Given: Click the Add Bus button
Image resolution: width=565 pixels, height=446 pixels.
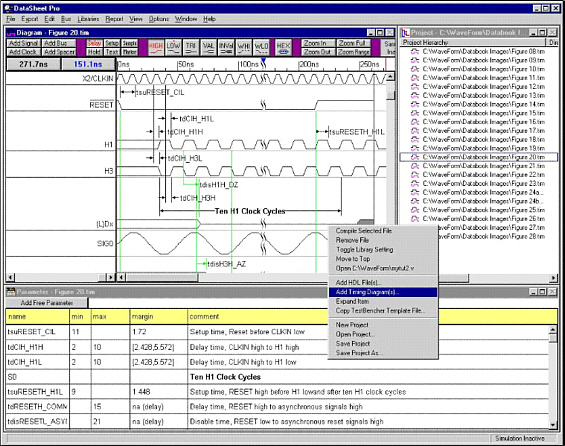Looking at the screenshot, I should click(59, 43).
